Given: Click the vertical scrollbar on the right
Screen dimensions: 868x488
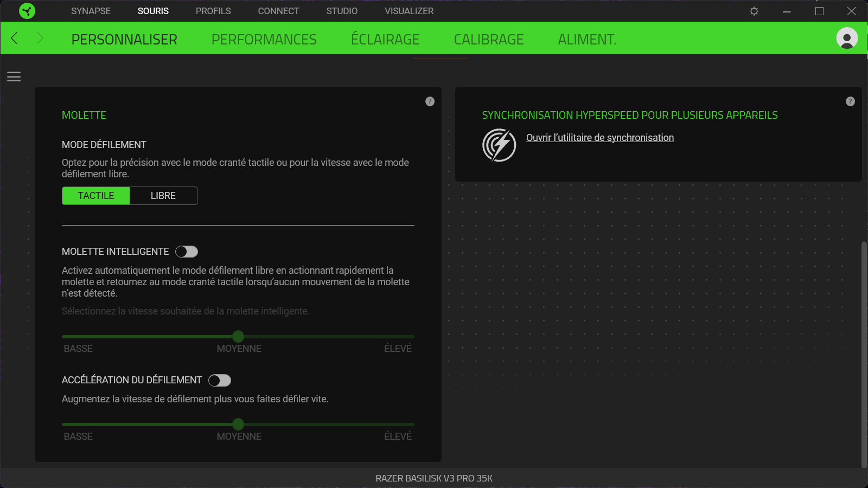Looking at the screenshot, I should pyautogui.click(x=864, y=355).
